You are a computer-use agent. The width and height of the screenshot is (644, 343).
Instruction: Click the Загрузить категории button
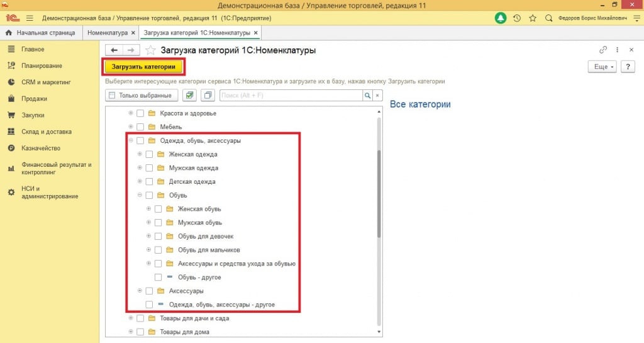(143, 67)
